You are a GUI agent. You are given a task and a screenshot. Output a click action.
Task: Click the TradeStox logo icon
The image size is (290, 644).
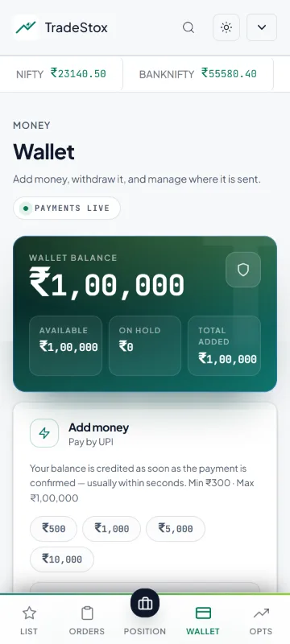click(26, 27)
